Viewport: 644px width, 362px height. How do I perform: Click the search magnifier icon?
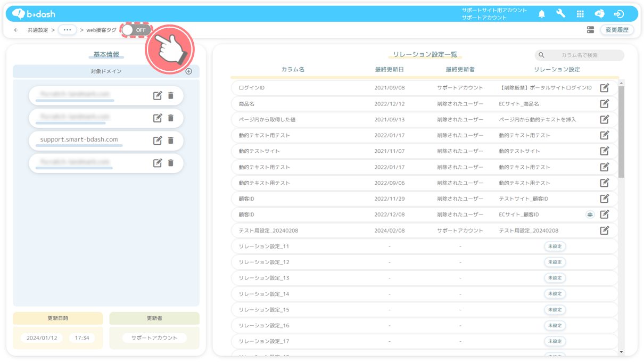(541, 55)
